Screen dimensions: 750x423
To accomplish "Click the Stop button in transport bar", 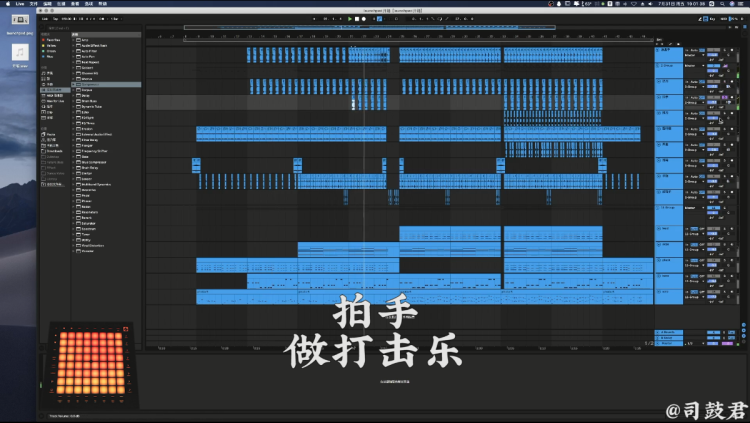I will [x=356, y=18].
